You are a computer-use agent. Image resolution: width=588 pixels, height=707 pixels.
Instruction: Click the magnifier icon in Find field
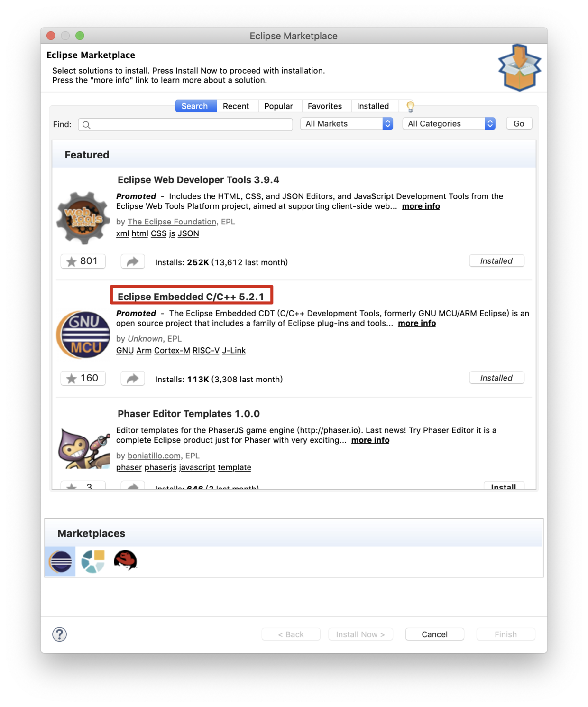(86, 125)
